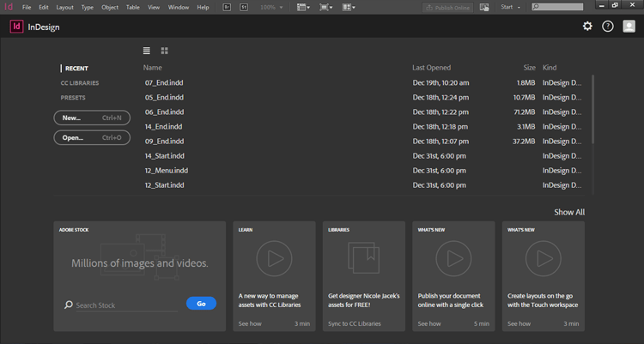The image size is (644, 344).
Task: Open the Screen Mode toolbar icon
Action: tap(325, 7)
